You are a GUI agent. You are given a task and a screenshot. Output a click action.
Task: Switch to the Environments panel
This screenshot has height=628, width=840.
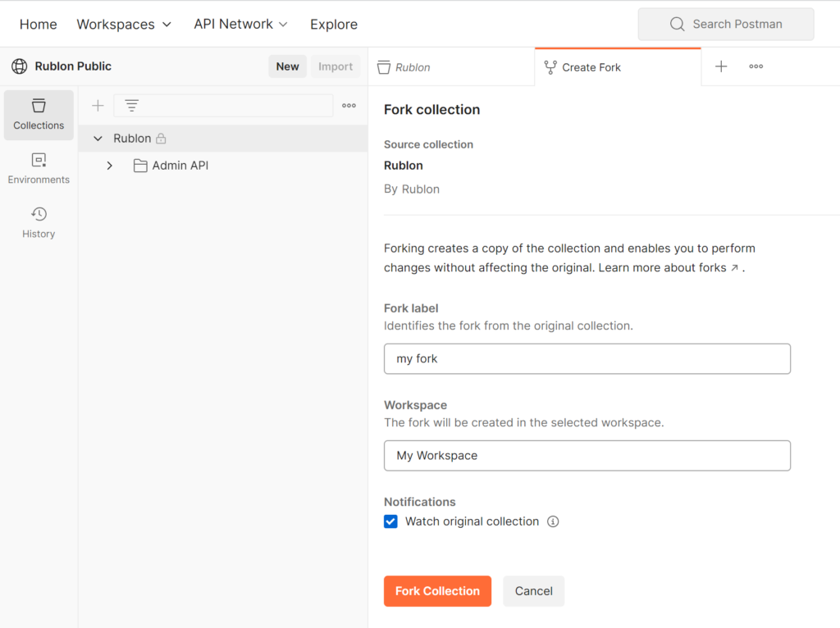click(x=38, y=169)
